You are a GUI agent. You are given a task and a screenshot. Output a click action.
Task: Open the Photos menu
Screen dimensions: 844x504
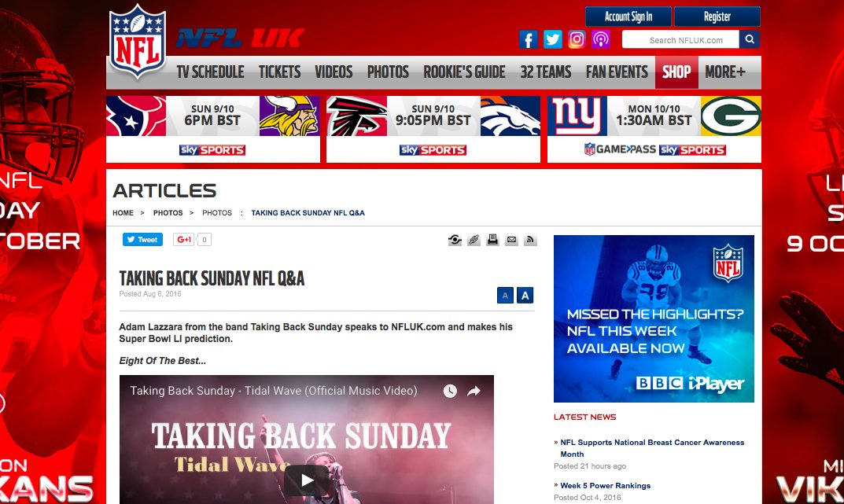pyautogui.click(x=388, y=72)
